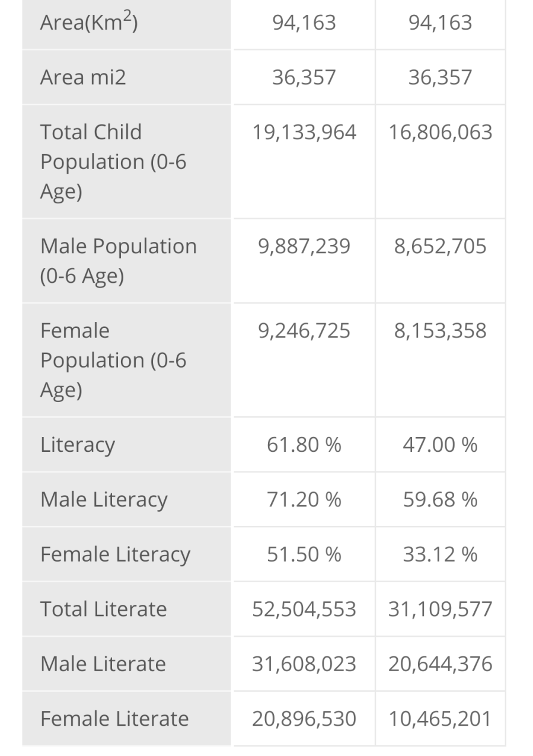533x756 pixels.
Task: Select the Total Child Population (0-6 Age) label
Action: coord(113,161)
